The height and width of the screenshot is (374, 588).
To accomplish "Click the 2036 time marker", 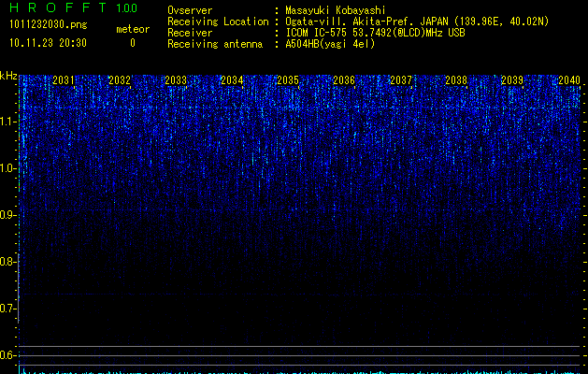I will [x=344, y=80].
